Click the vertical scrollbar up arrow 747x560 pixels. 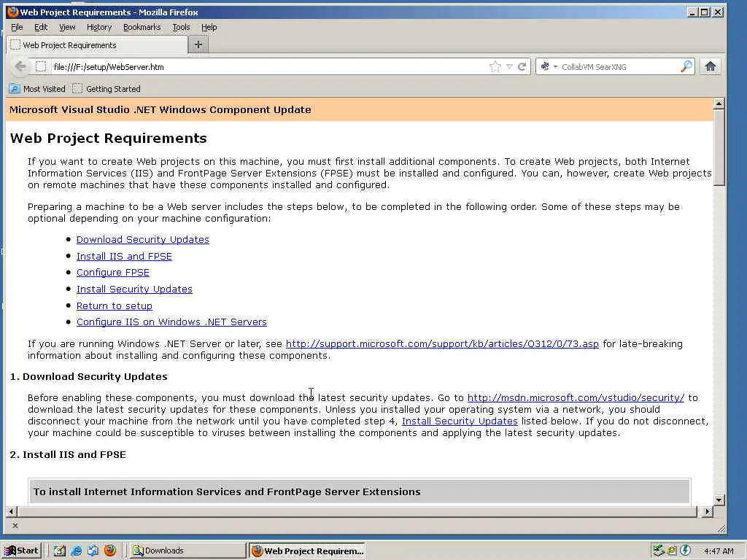[719, 104]
